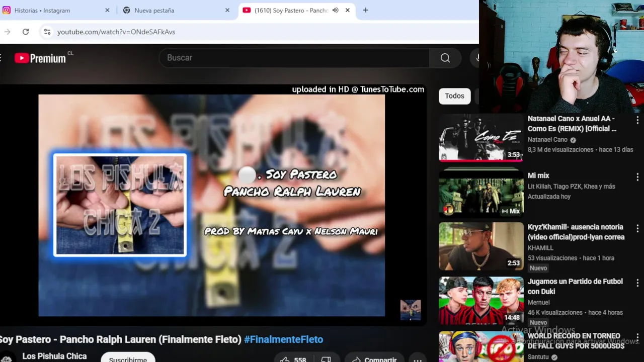Viewport: 644px width, 362px height.
Task: Open options for Kryz'Khamill video
Action: (x=637, y=228)
